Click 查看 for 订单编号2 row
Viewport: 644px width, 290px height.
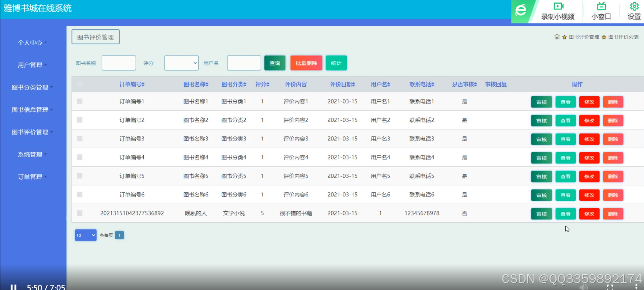point(566,121)
